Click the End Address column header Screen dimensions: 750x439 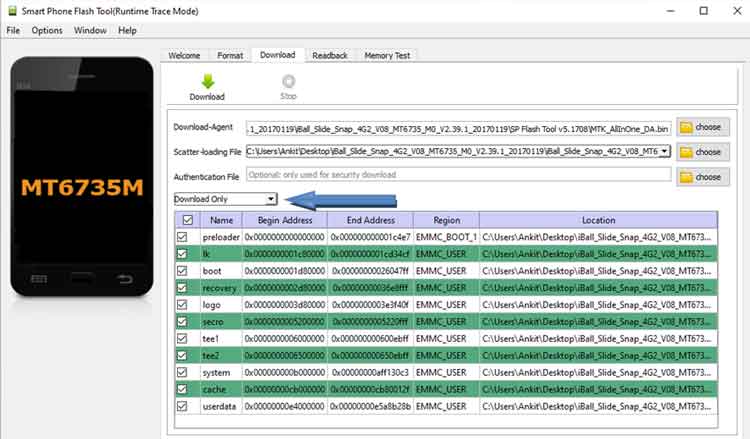coord(371,220)
